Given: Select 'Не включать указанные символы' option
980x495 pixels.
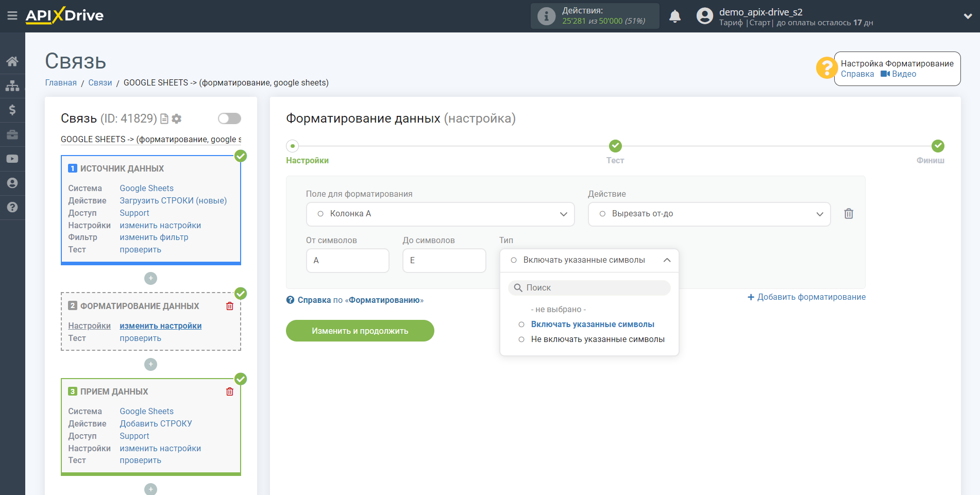Looking at the screenshot, I should click(x=598, y=339).
